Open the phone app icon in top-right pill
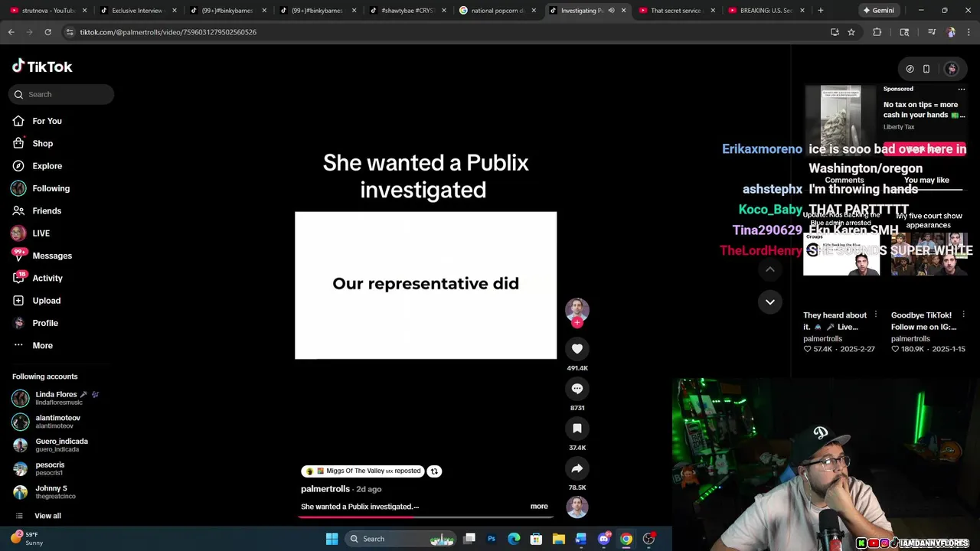The image size is (980, 551). point(926,69)
